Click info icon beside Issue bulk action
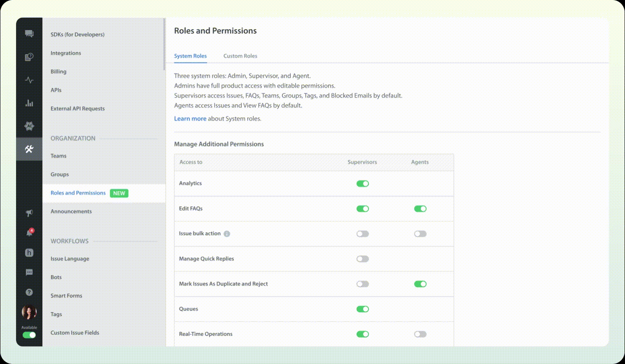Screen dimensions: 625x364 pyautogui.click(x=227, y=234)
